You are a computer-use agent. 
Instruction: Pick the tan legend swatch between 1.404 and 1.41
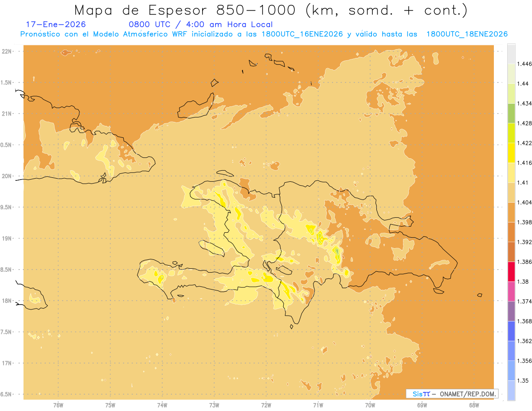[x=511, y=192]
